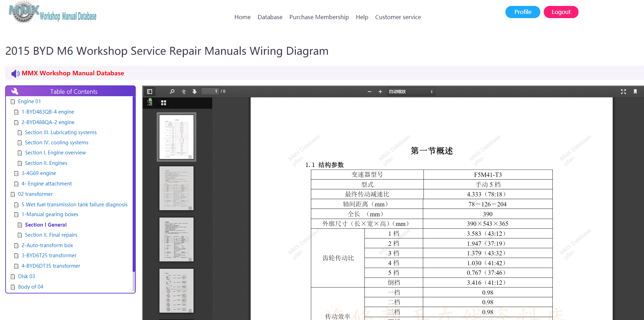Click the page number input field

[x=210, y=91]
